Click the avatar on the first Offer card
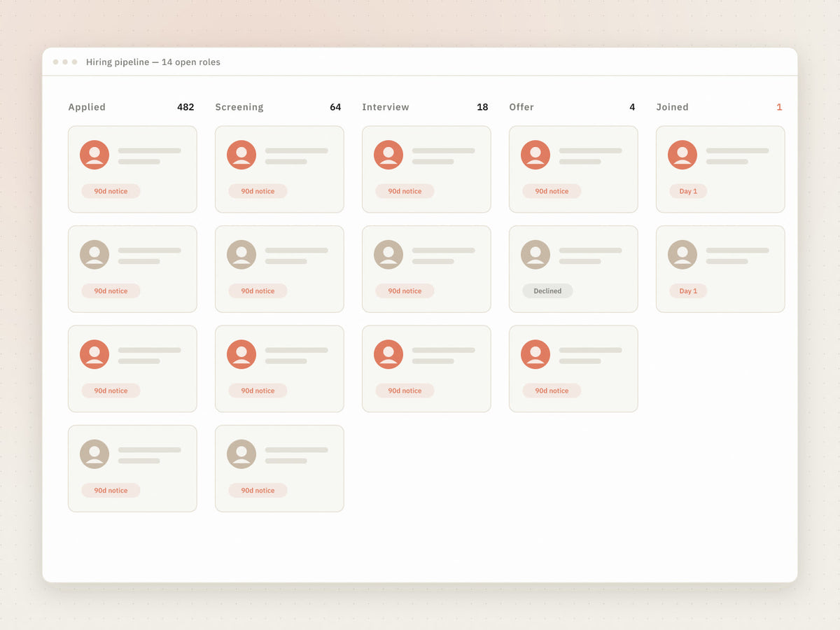 (x=535, y=155)
